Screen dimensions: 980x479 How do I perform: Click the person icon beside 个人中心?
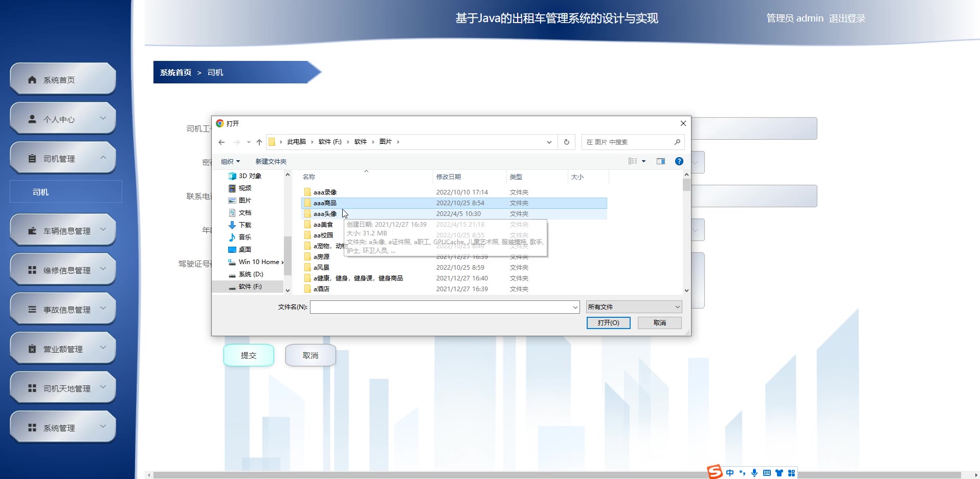32,119
